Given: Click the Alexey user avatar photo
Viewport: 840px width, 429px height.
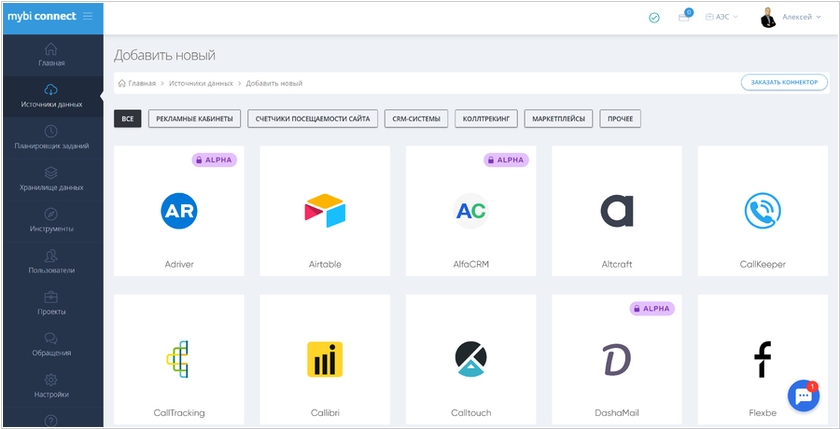Looking at the screenshot, I should pos(768,18).
